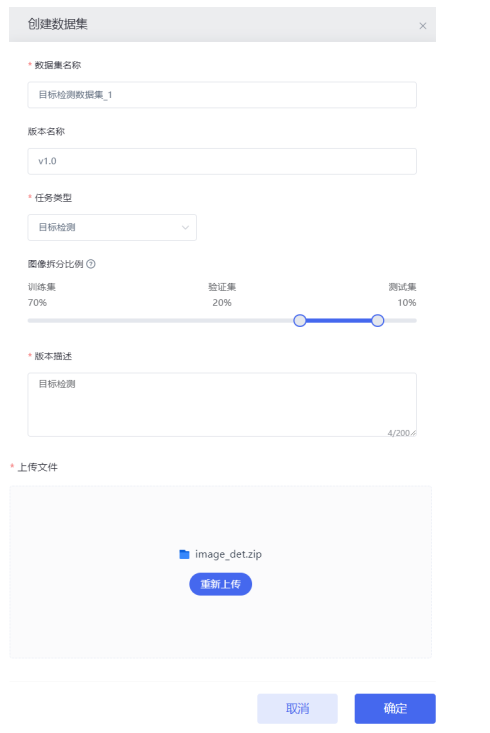Click the blue segment of the split ratio slider
The image size is (490, 733).
tap(339, 321)
